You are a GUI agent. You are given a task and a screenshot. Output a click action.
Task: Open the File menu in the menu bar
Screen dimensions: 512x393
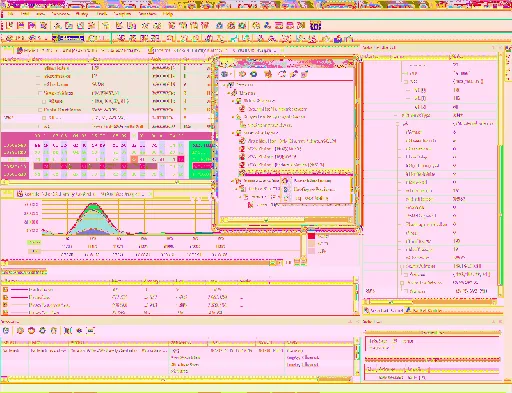pyautogui.click(x=10, y=14)
